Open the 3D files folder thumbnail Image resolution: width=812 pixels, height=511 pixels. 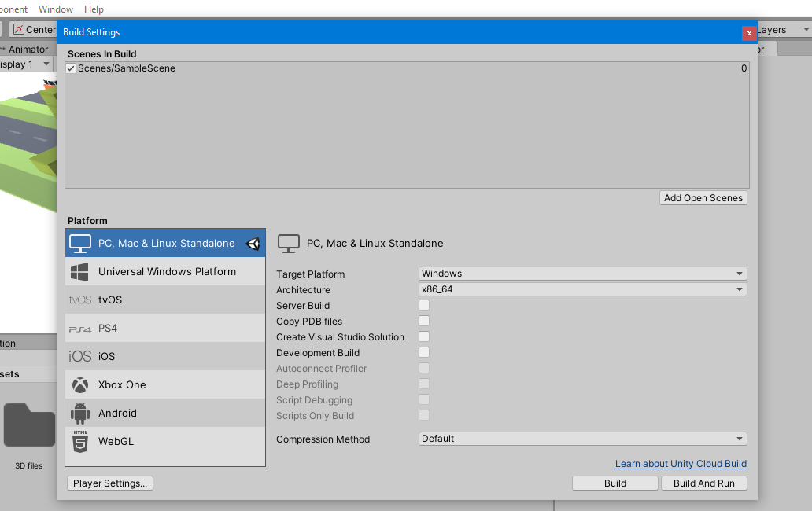29,425
